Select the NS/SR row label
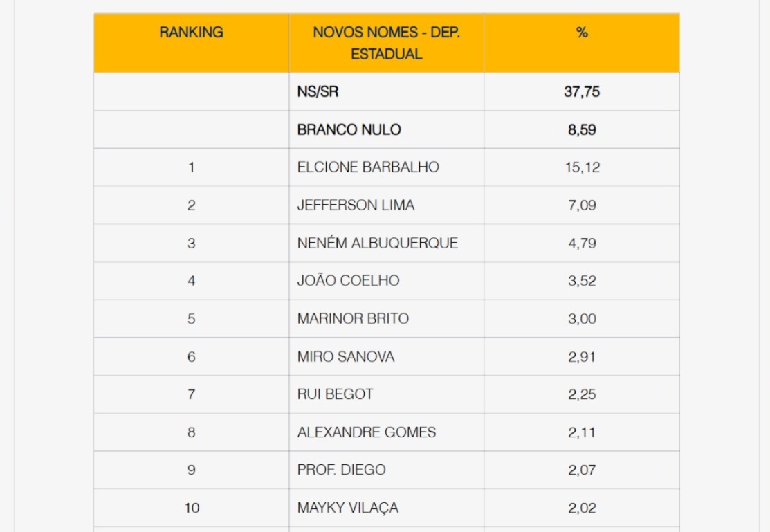The image size is (770, 532). coord(318,92)
